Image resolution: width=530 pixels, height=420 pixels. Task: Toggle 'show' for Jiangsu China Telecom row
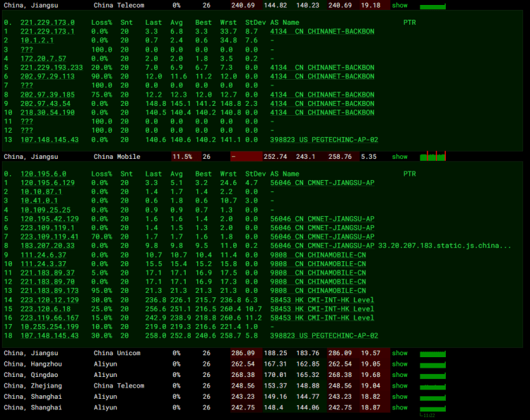400,5
